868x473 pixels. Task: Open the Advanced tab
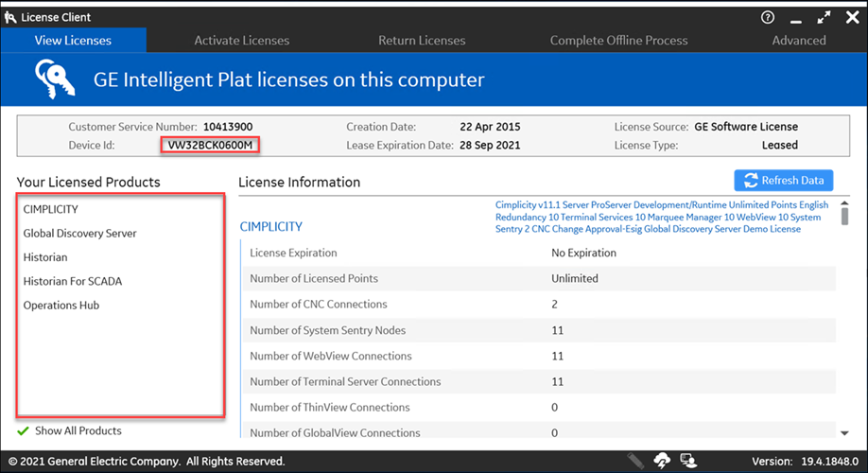point(799,41)
